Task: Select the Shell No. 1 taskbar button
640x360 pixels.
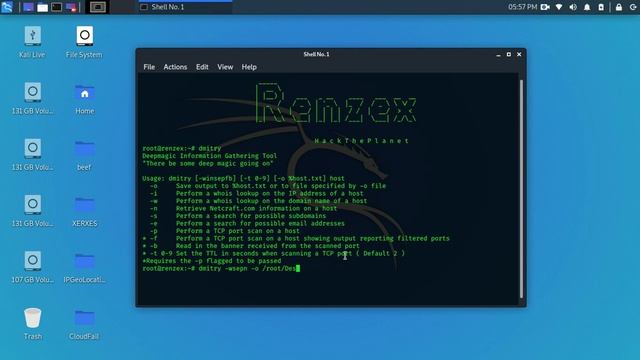Action: pyautogui.click(x=184, y=7)
